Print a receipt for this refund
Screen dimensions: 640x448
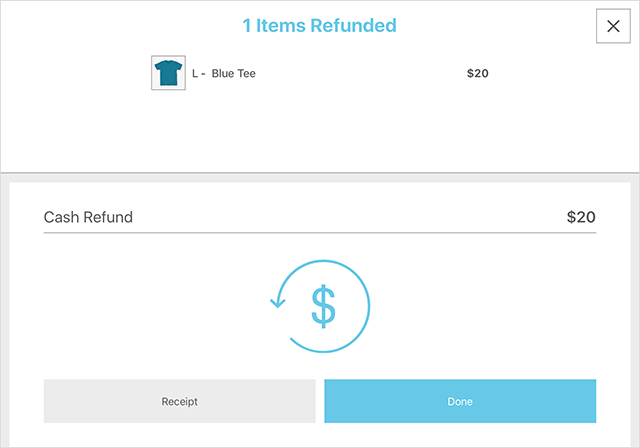coord(180,401)
